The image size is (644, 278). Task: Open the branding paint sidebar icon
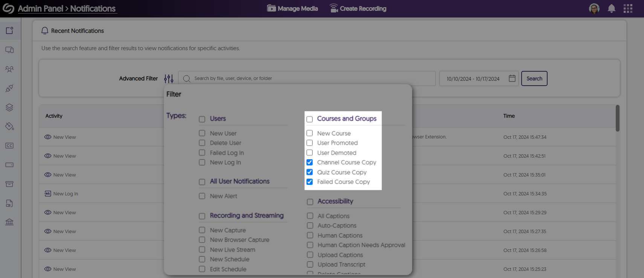click(x=9, y=126)
